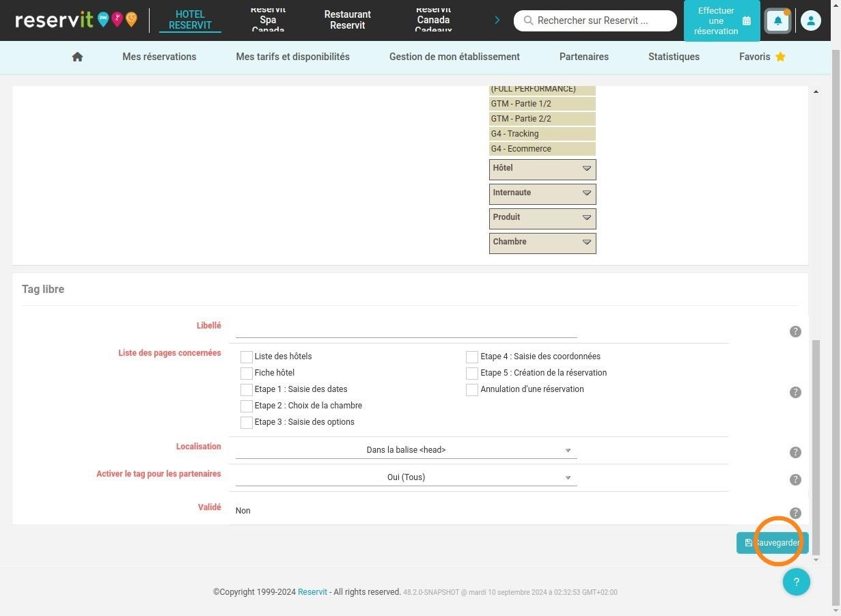Click the next arrow in the products carousel
Viewport: 841px width, 616px height.
[497, 20]
